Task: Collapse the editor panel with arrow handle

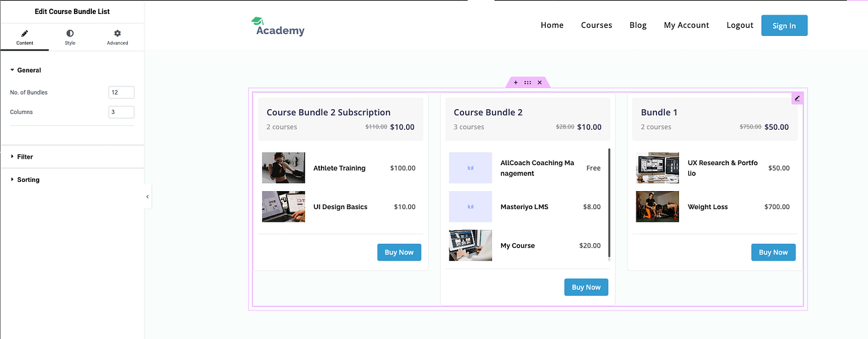Action: pos(148,196)
